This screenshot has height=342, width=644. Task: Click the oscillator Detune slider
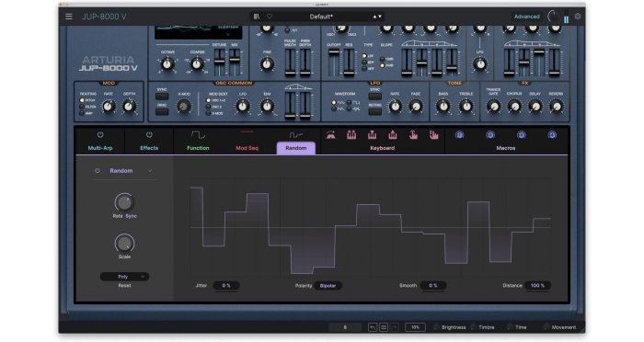click(x=220, y=62)
